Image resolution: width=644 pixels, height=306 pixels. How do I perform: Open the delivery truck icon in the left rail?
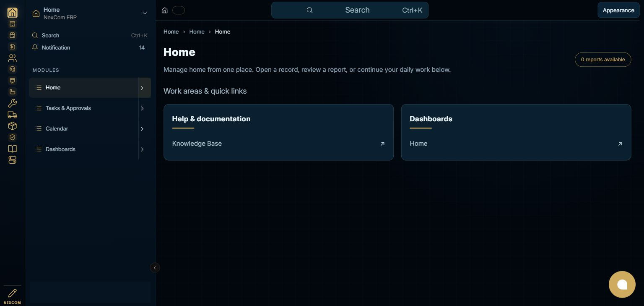click(13, 115)
